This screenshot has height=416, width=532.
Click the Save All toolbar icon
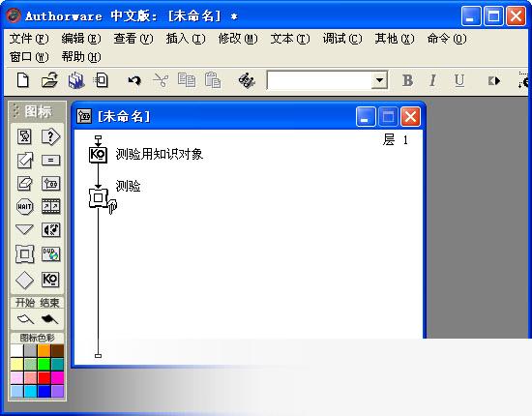(x=76, y=80)
